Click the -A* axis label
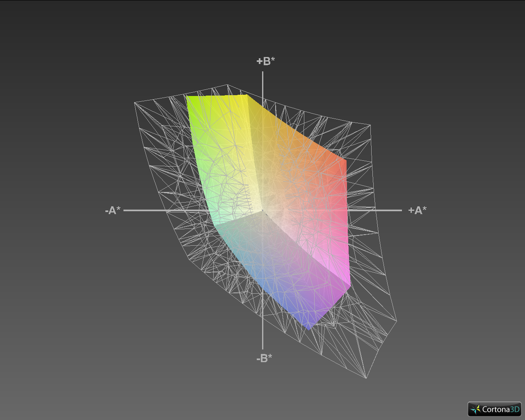 (x=113, y=210)
